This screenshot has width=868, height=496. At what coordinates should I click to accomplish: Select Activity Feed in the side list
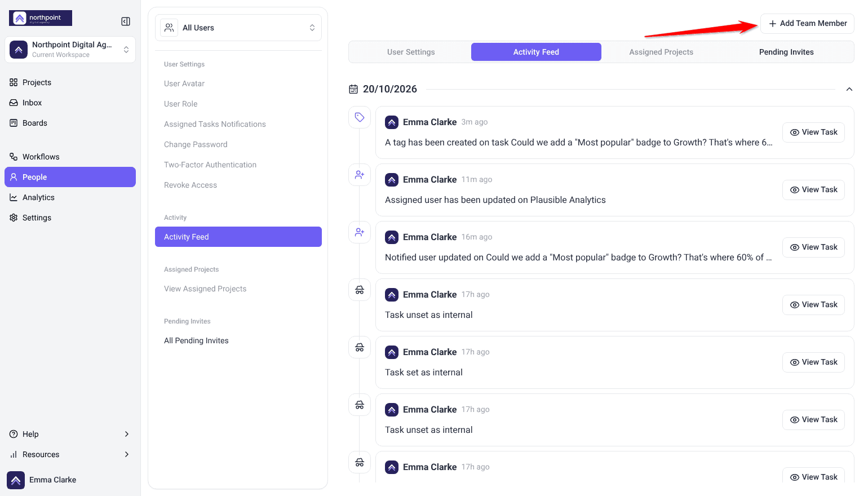click(x=238, y=237)
